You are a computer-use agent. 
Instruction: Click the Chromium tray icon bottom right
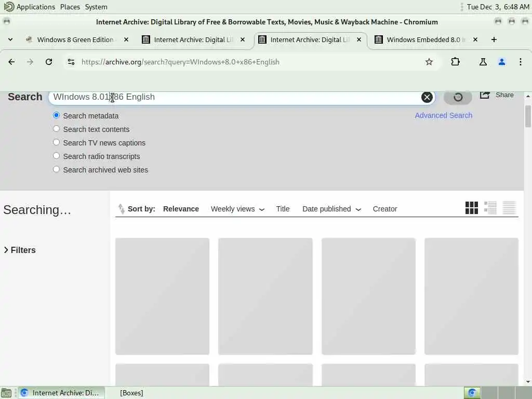[x=472, y=393]
